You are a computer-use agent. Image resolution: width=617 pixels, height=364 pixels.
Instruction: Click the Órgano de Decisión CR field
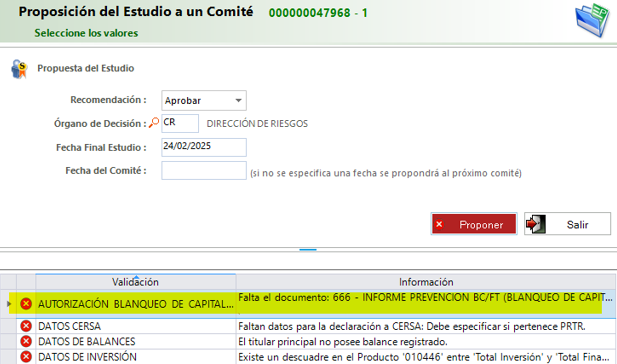180,123
